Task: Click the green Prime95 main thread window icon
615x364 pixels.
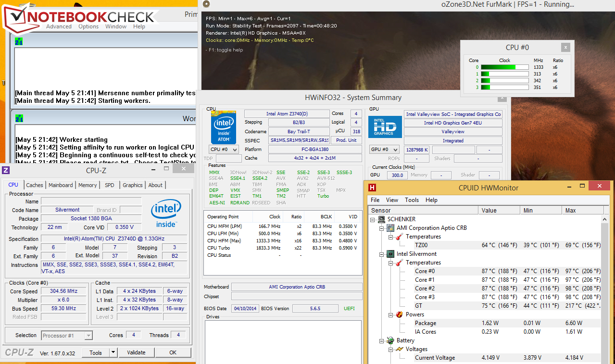Action: tap(19, 42)
